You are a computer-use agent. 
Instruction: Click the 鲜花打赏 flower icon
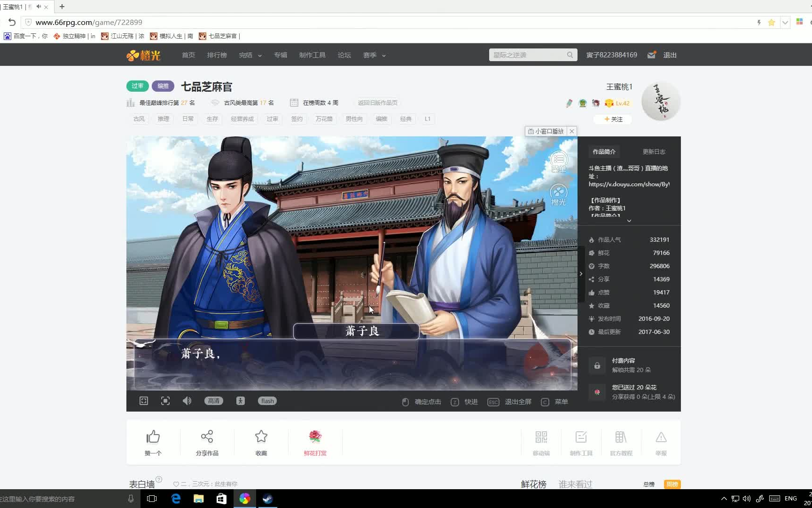tap(315, 437)
